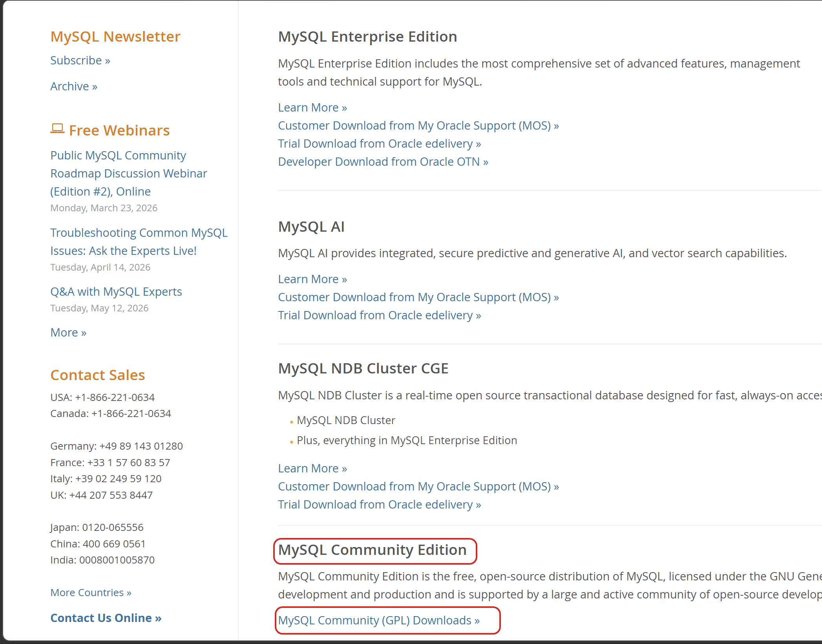Click the Contact Sales heading
Viewport: 822px width, 644px height.
pyautogui.click(x=98, y=375)
